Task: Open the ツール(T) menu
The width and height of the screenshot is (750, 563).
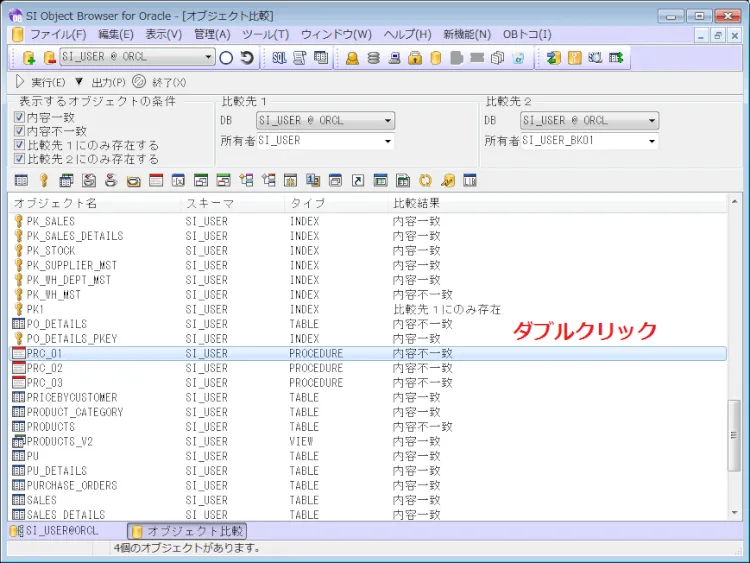Action: pyautogui.click(x=265, y=34)
